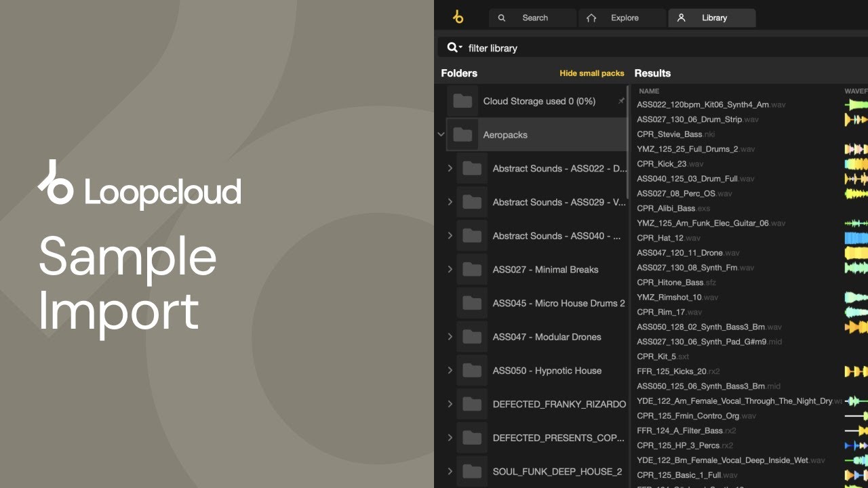
Task: Select CPR_Kick_23.wav file
Action: (x=670, y=164)
